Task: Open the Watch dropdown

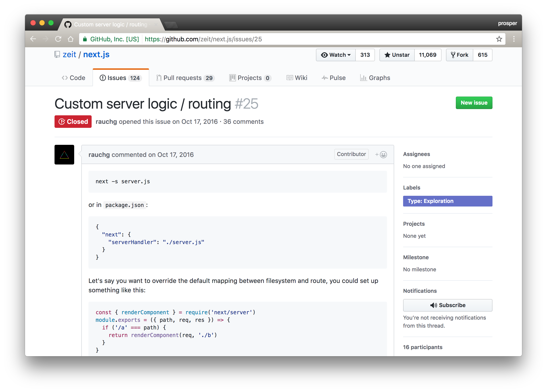Action: pyautogui.click(x=336, y=55)
